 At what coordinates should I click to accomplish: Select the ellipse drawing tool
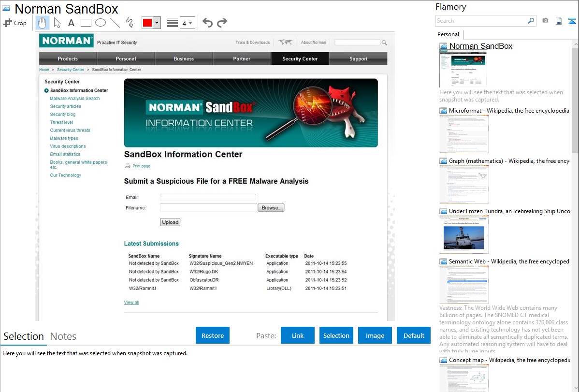click(101, 23)
